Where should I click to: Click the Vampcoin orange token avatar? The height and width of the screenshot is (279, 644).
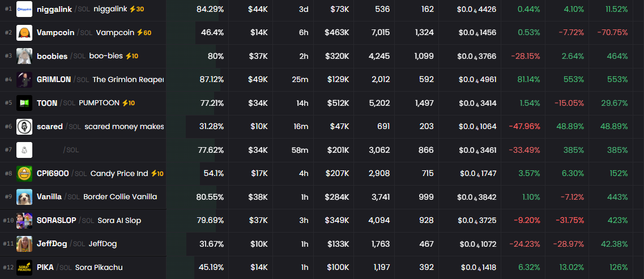click(24, 33)
